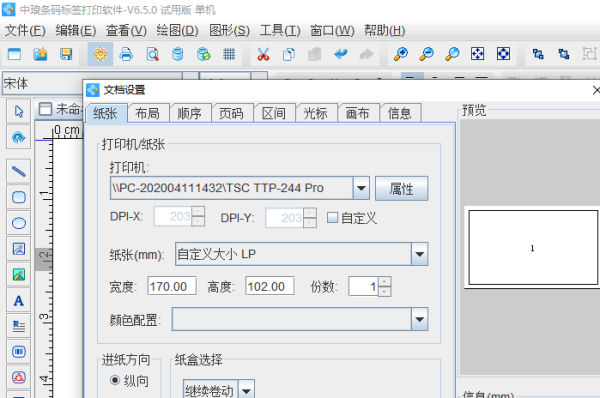The width and height of the screenshot is (600, 398).
Task: Click the 未命名 document tab in main window
Action: 60,109
